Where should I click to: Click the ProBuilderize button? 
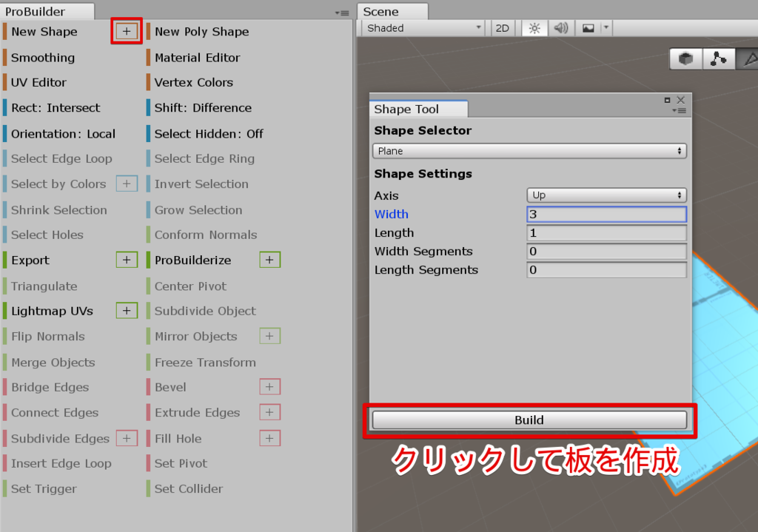pyautogui.click(x=193, y=260)
